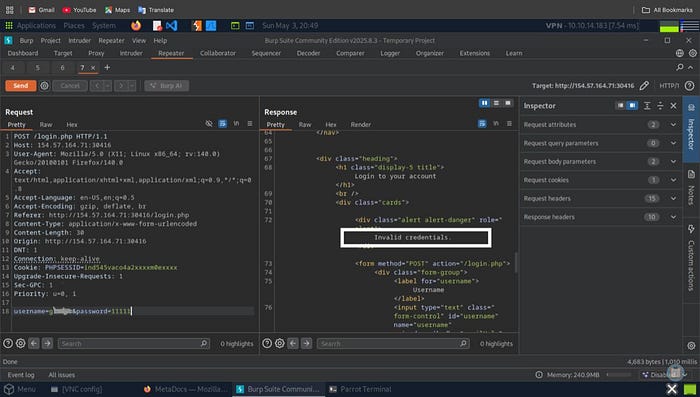Open Response search help icon
This screenshot has width=700, height=397.
(x=267, y=343)
